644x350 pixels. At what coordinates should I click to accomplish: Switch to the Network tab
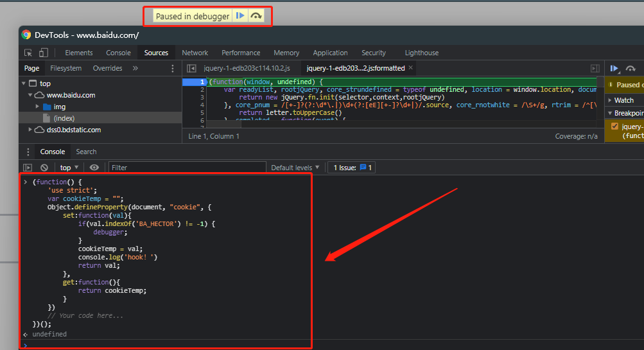coord(195,53)
